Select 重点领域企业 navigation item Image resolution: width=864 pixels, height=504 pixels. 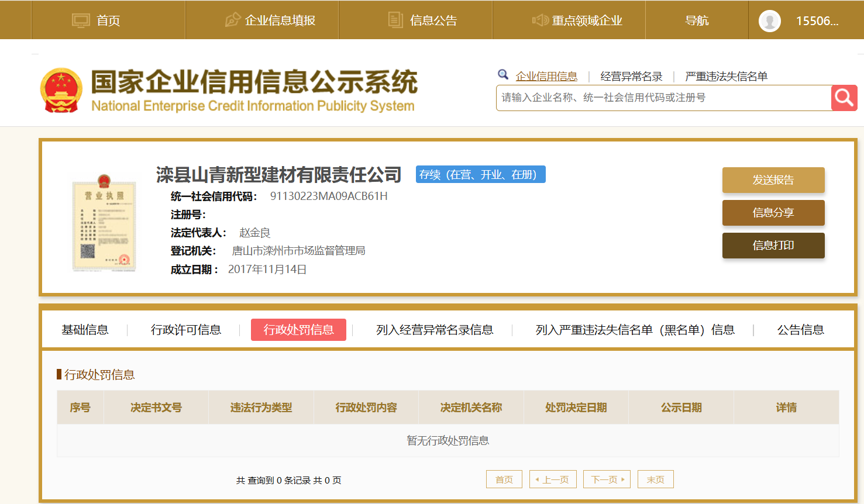(x=577, y=20)
